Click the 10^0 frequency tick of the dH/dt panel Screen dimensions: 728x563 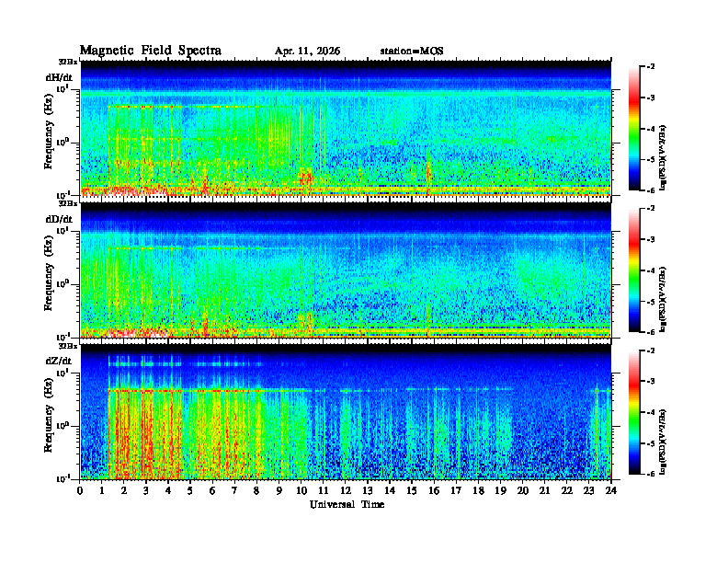point(63,142)
